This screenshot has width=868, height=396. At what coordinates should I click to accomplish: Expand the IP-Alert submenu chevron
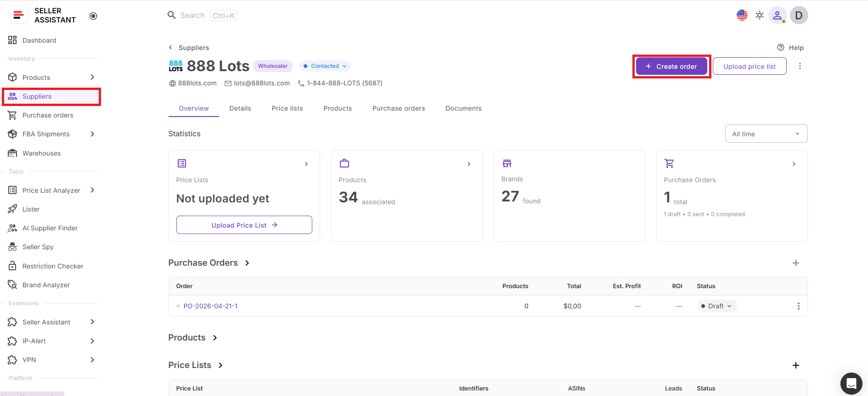92,341
